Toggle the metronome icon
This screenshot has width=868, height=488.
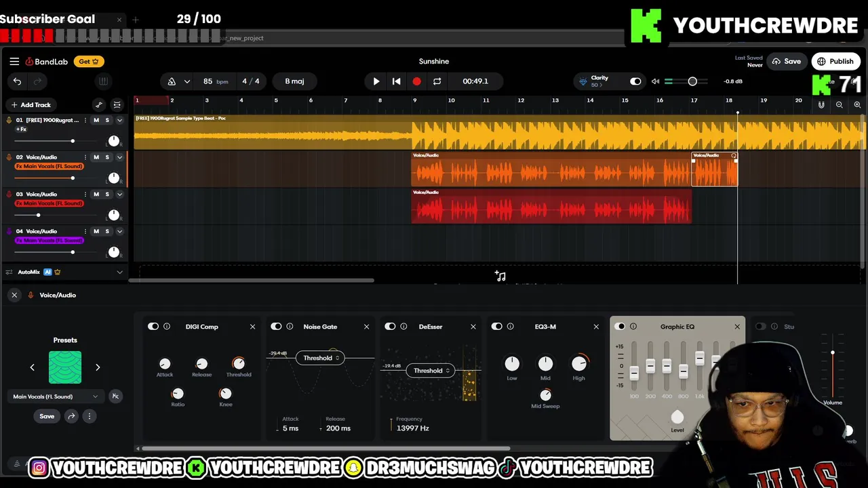point(172,81)
